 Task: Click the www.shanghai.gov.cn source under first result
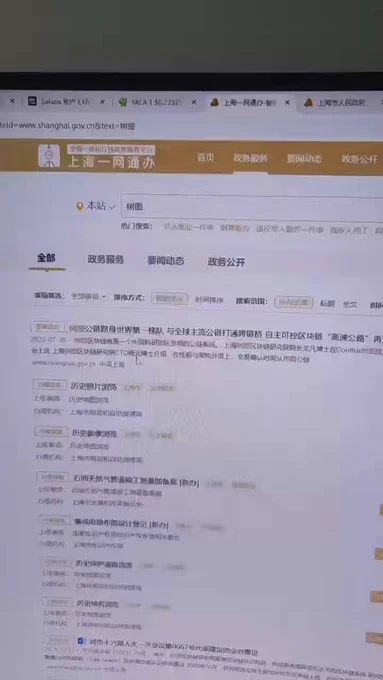coord(64,363)
